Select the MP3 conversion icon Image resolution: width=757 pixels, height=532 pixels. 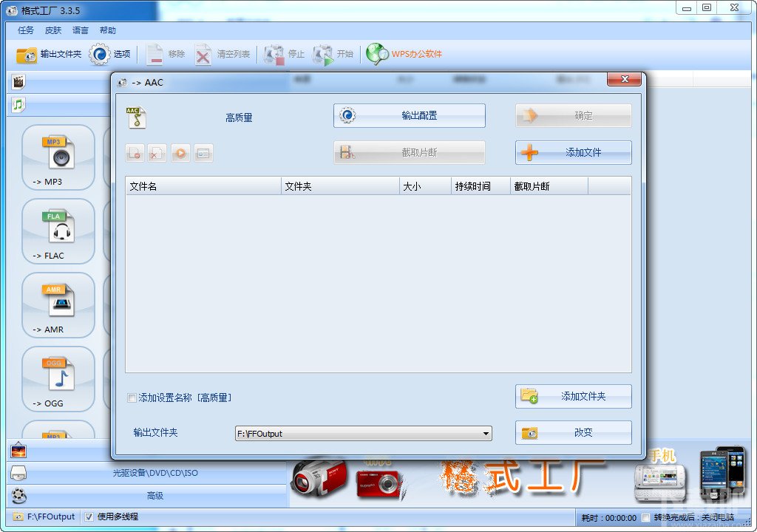(x=58, y=157)
